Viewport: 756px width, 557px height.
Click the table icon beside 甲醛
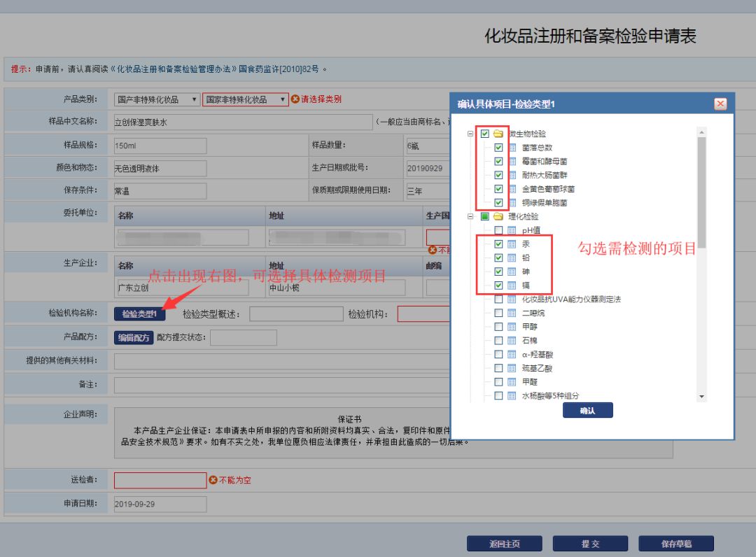(x=512, y=382)
